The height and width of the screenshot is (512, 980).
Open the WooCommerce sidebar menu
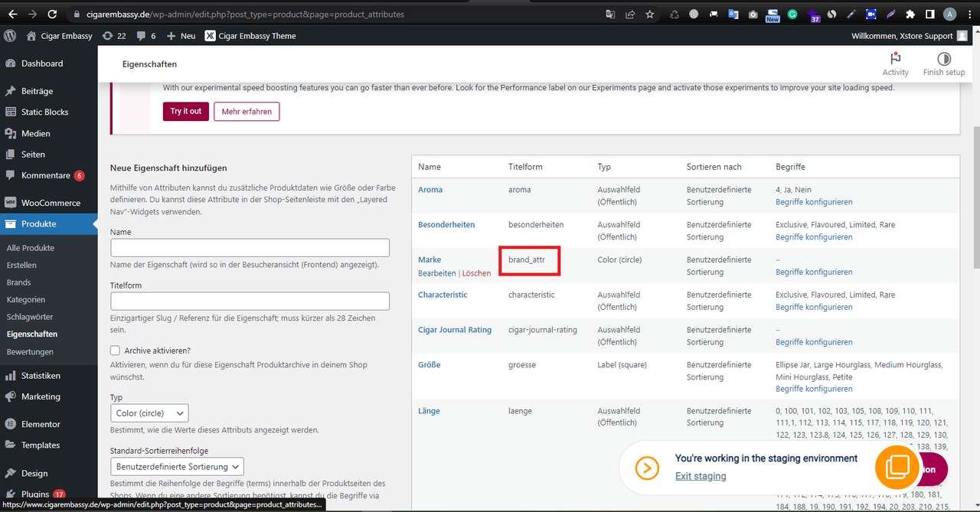(x=49, y=203)
